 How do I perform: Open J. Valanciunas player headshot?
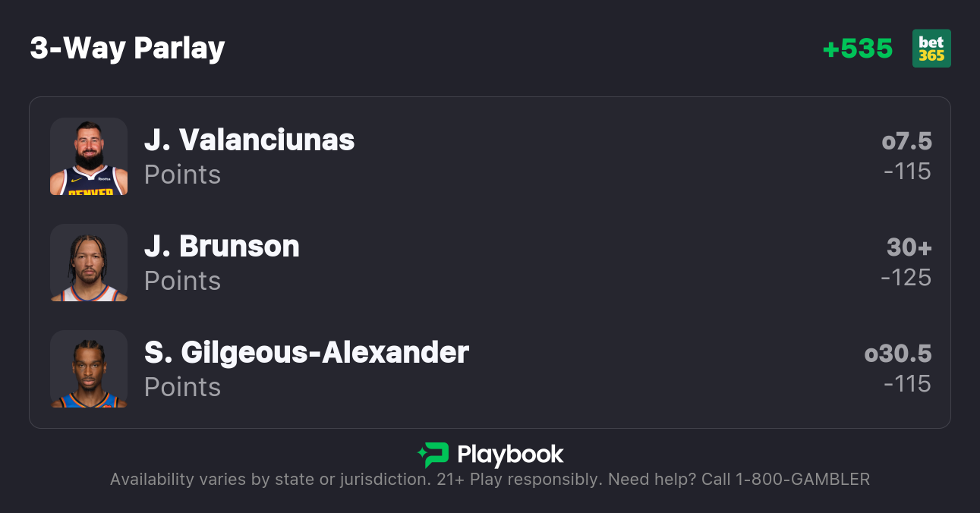tap(89, 156)
